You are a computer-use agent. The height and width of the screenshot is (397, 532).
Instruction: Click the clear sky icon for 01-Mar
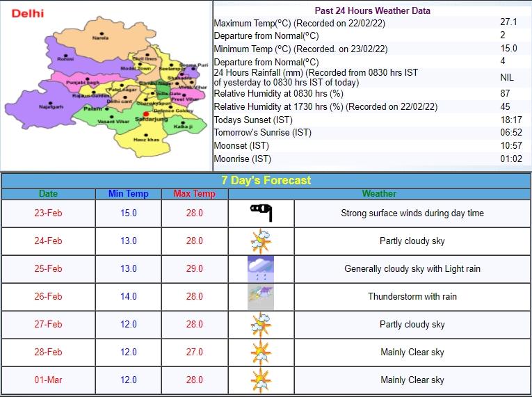261,380
